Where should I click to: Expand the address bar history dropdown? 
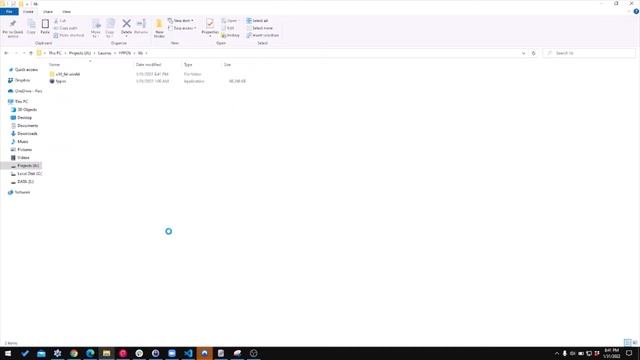[x=524, y=53]
